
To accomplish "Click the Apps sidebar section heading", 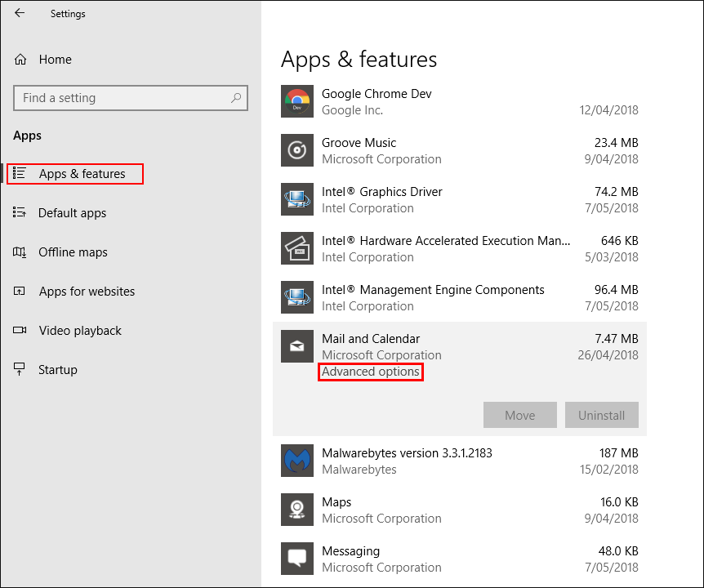I will pyautogui.click(x=28, y=136).
